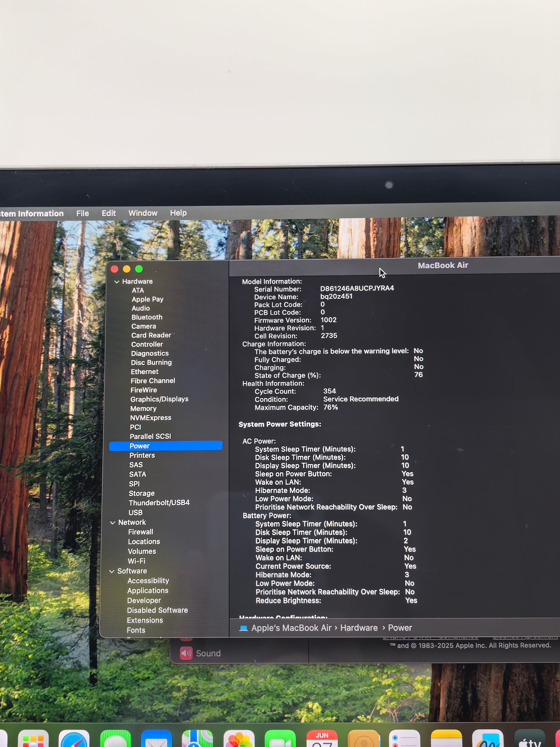Select Disabled Software in the sidebar
The height and width of the screenshot is (747, 560).
(x=157, y=611)
